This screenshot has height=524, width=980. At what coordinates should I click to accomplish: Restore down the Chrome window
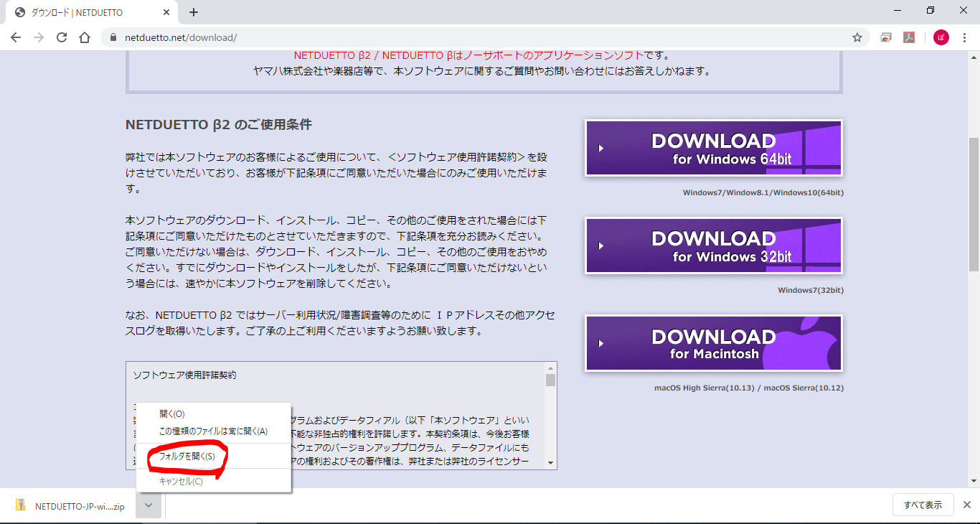point(930,10)
